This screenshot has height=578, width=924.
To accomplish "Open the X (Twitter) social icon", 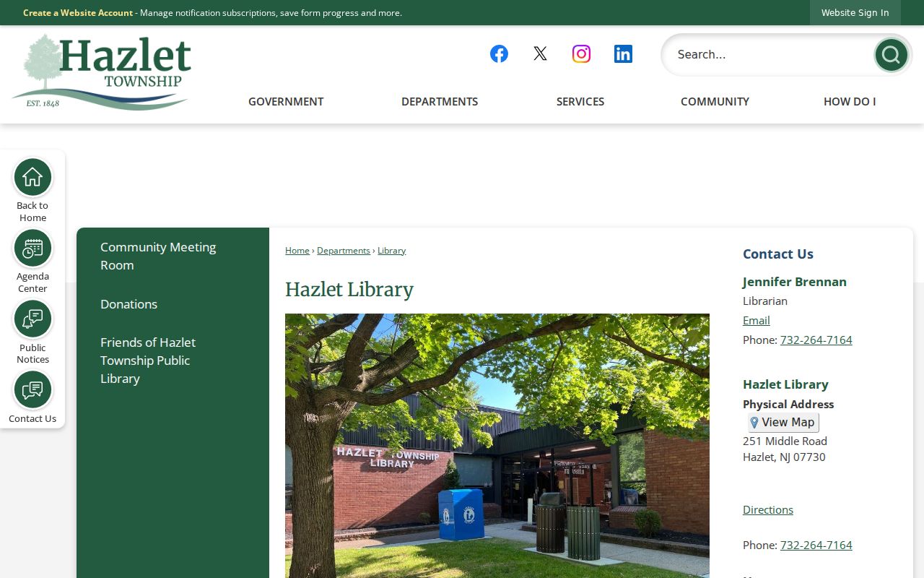I will point(540,54).
